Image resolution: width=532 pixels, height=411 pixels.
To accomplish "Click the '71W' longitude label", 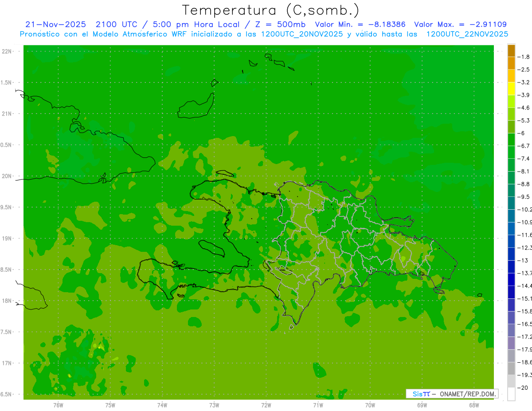I will (318, 405).
